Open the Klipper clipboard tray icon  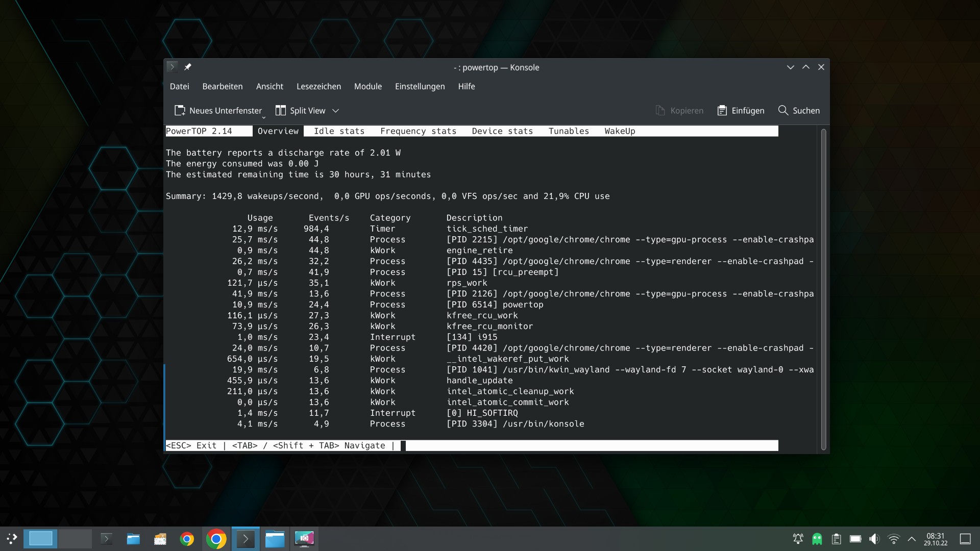click(836, 539)
